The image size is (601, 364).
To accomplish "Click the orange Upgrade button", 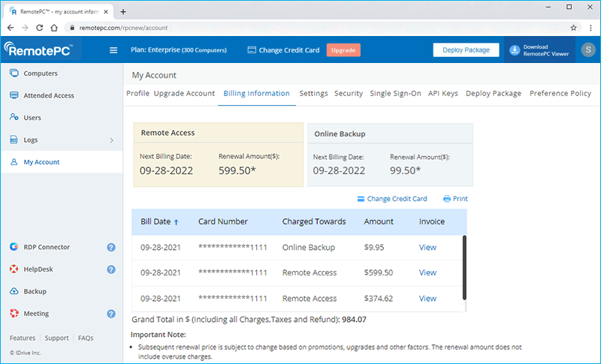I will (x=343, y=50).
